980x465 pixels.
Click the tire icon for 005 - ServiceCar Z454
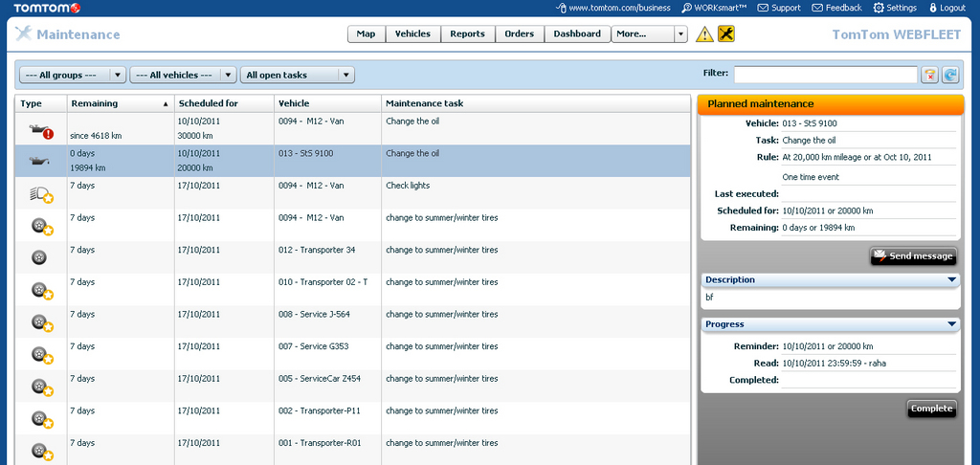(x=42, y=387)
